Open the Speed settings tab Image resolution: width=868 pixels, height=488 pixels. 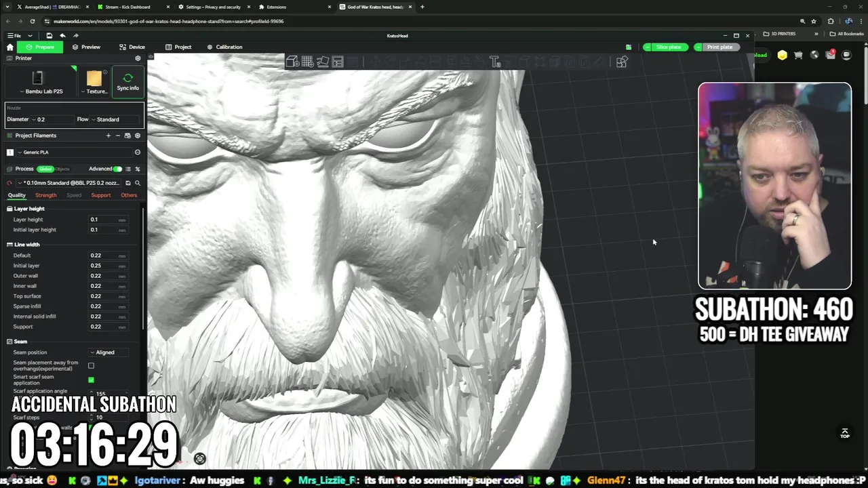74,195
